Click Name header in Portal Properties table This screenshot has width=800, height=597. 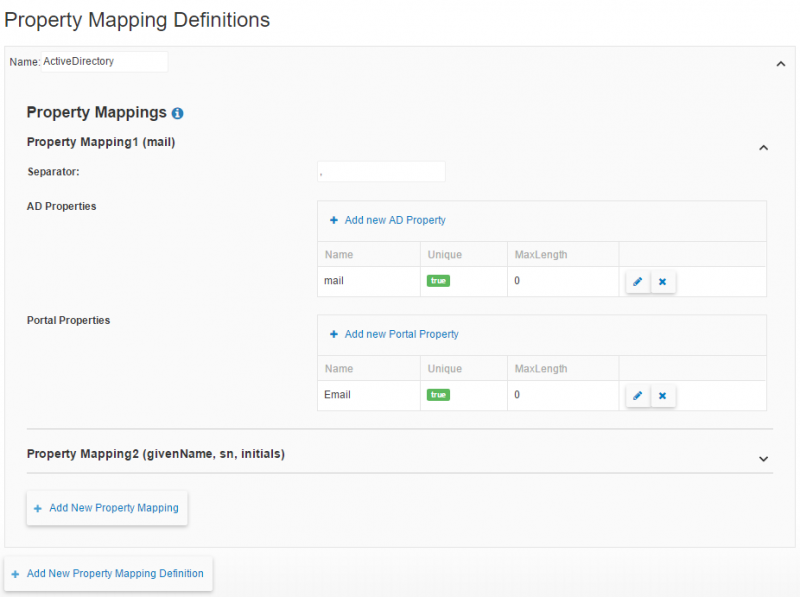tap(339, 368)
